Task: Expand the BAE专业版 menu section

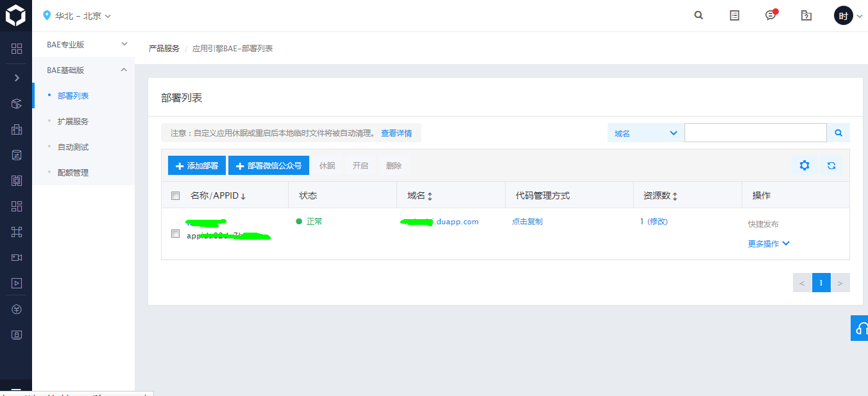Action: pyautogui.click(x=83, y=45)
